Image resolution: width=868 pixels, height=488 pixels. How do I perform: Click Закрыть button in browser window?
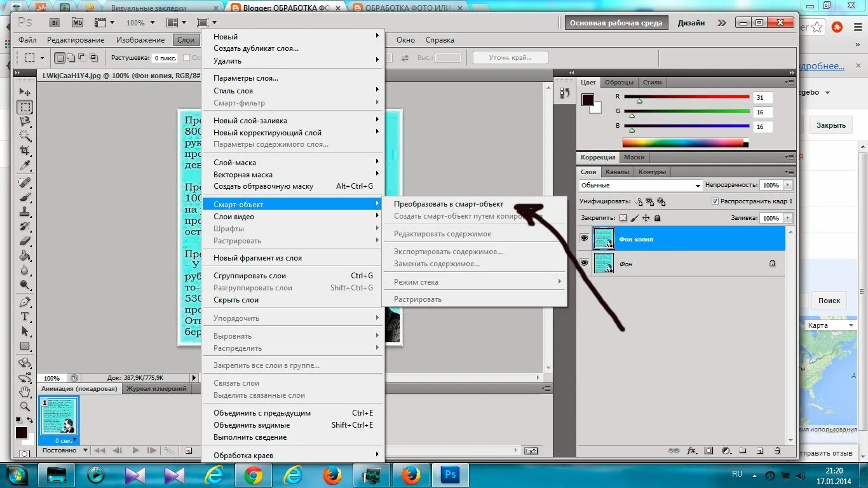tap(831, 125)
